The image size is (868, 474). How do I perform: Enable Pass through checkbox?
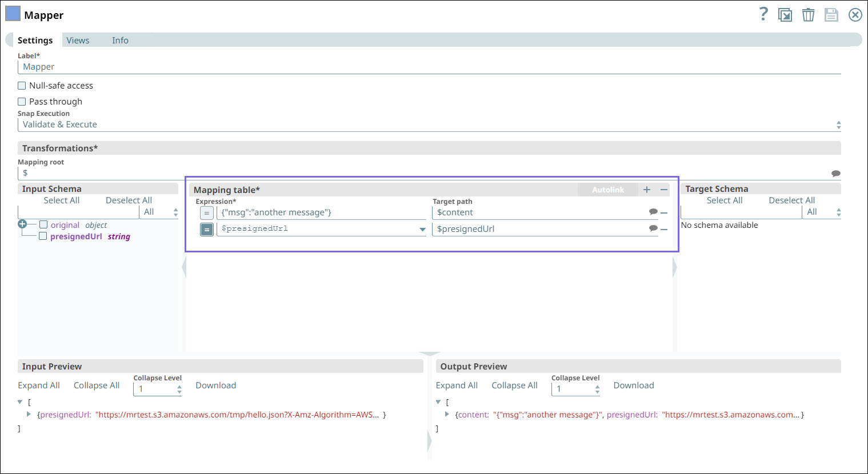[22, 102]
